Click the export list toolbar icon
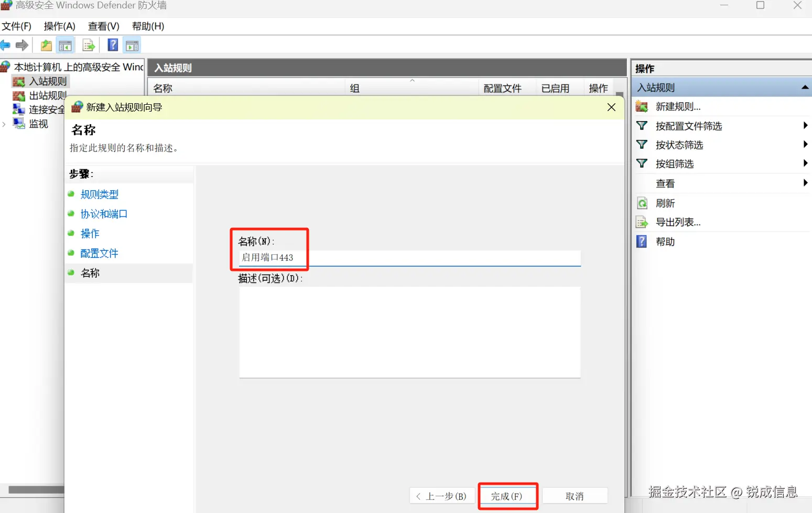This screenshot has height=513, width=812. pos(88,45)
